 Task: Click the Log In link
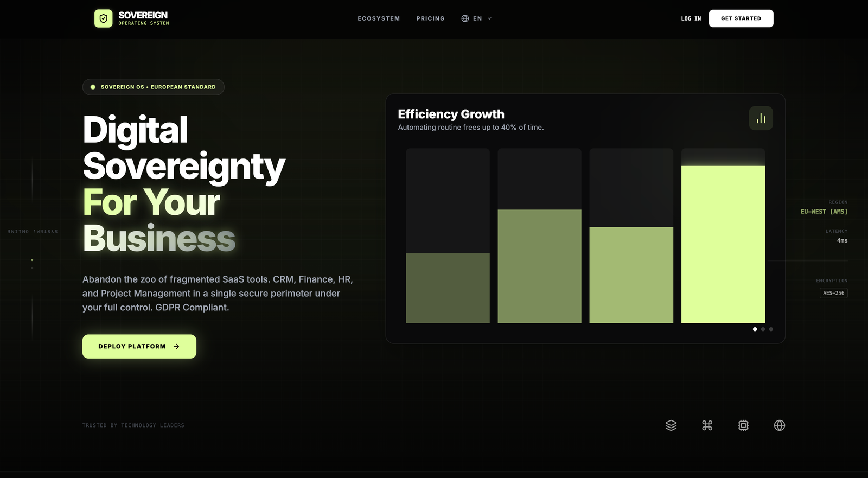[x=691, y=18]
